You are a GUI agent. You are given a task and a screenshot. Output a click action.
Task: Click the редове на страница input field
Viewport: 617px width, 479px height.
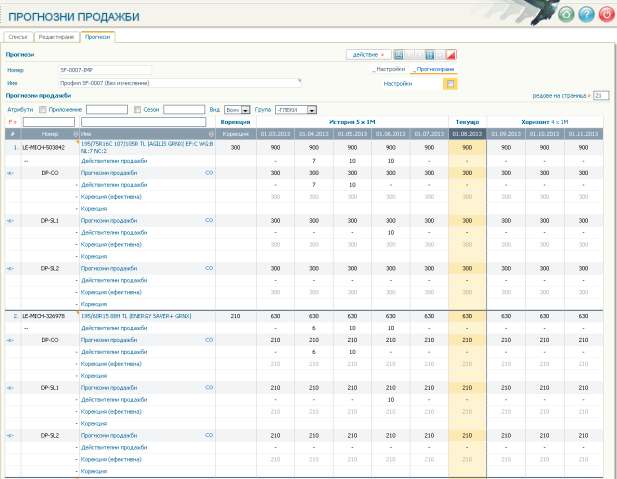click(x=601, y=96)
